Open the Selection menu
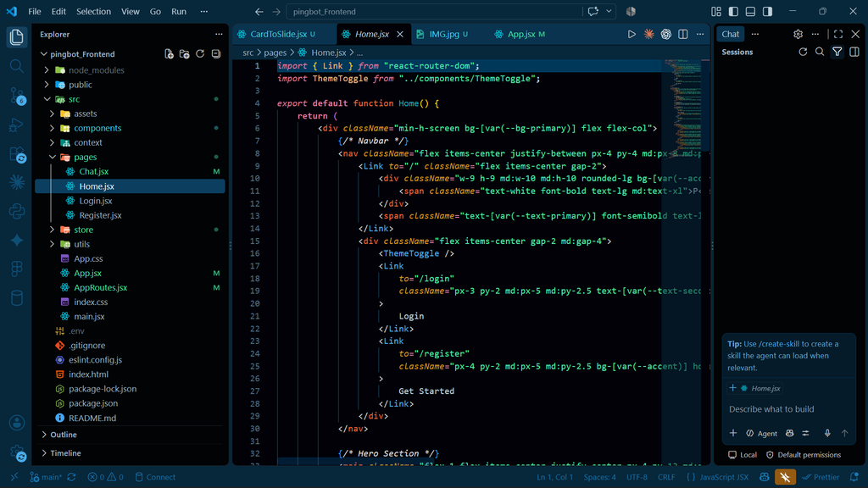The image size is (868, 488). pos(93,11)
